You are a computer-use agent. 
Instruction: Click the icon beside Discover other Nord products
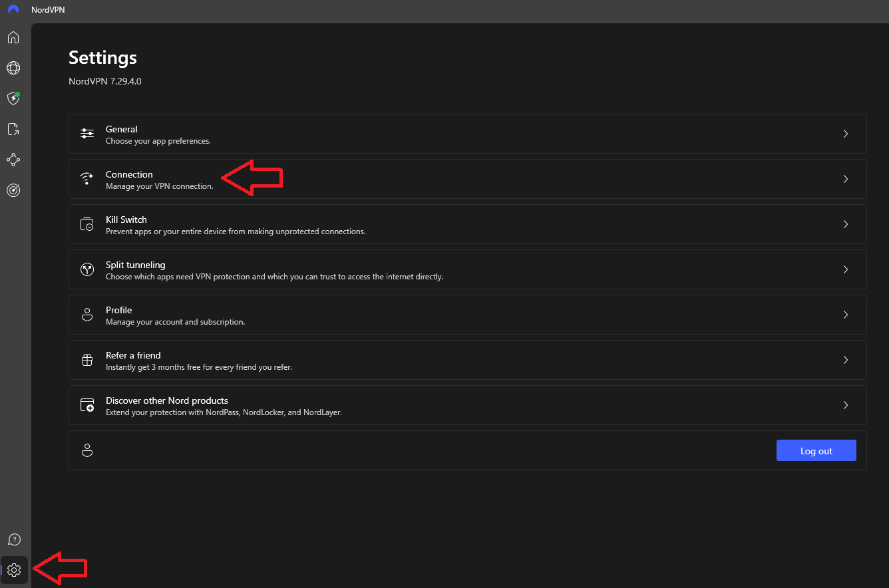[87, 405]
